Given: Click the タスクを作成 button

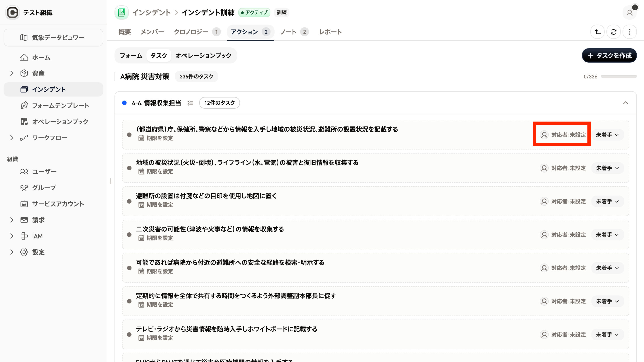Looking at the screenshot, I should point(609,55).
